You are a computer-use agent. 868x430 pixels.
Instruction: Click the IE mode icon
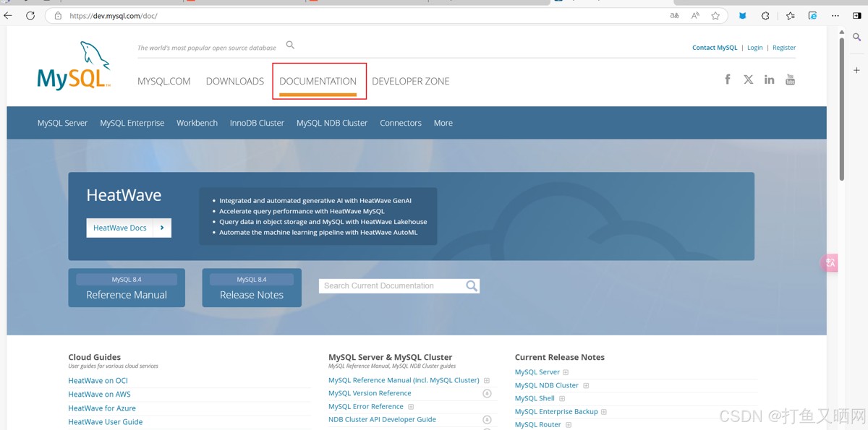812,15
